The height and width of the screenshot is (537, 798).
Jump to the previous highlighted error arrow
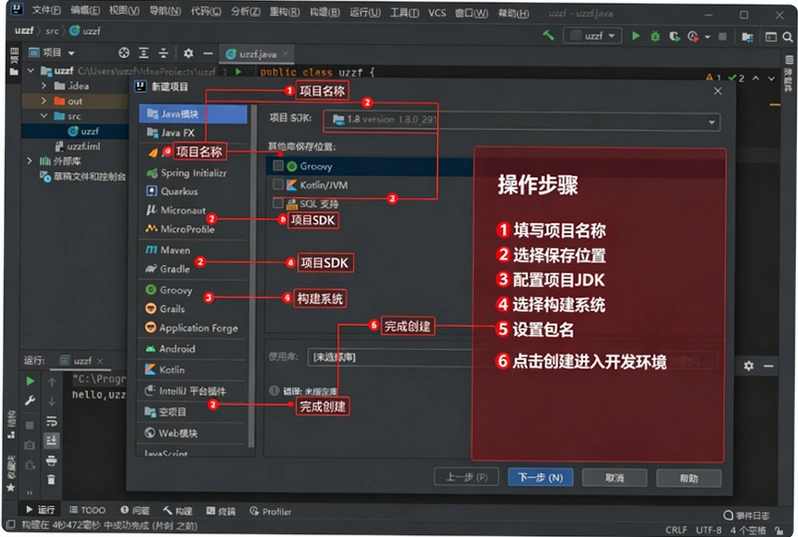click(x=756, y=78)
